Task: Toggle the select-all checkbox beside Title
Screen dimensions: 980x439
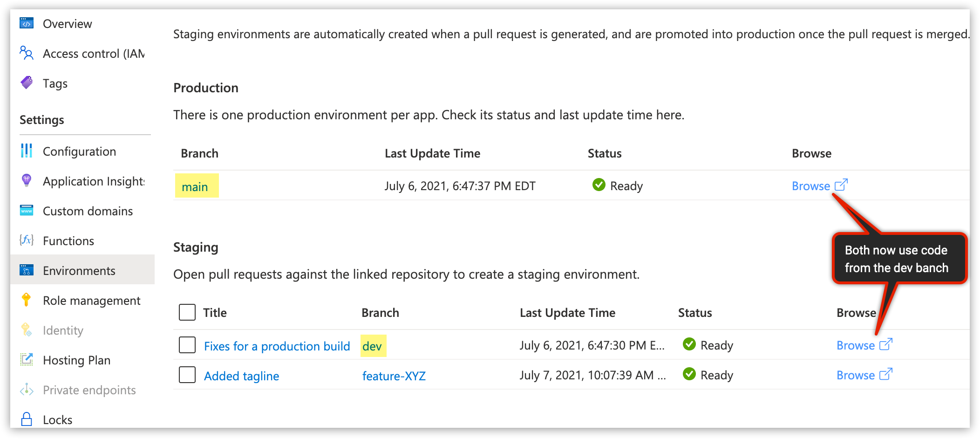Action: 187,312
